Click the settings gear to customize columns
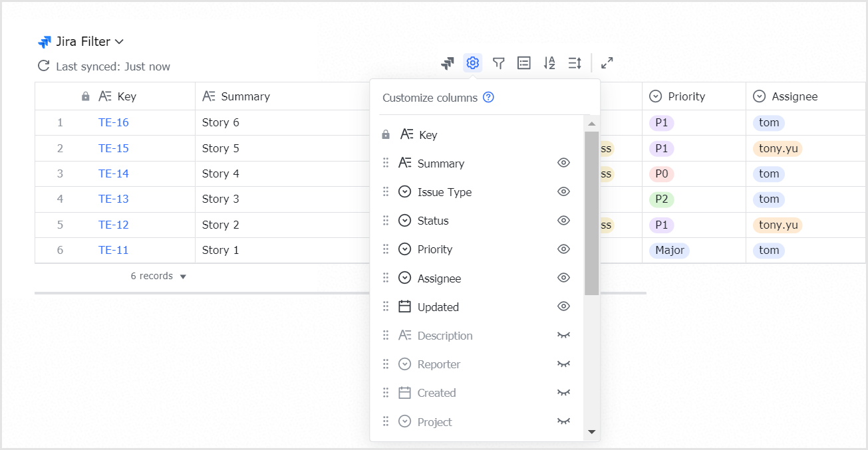The width and height of the screenshot is (868, 450). pyautogui.click(x=472, y=62)
